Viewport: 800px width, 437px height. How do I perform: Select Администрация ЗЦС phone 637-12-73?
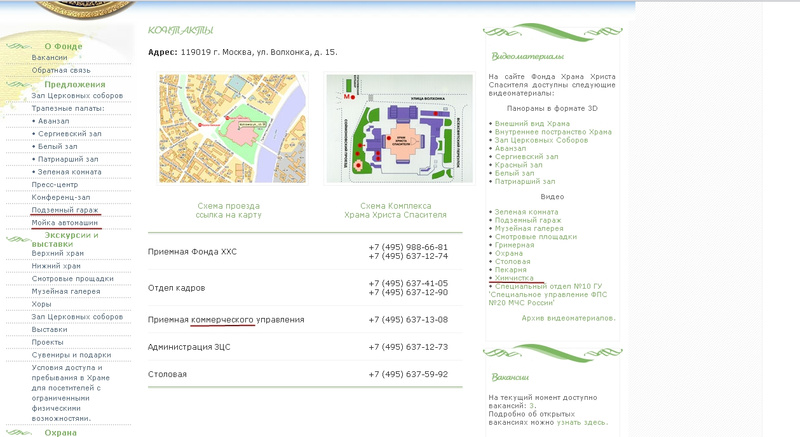408,347
